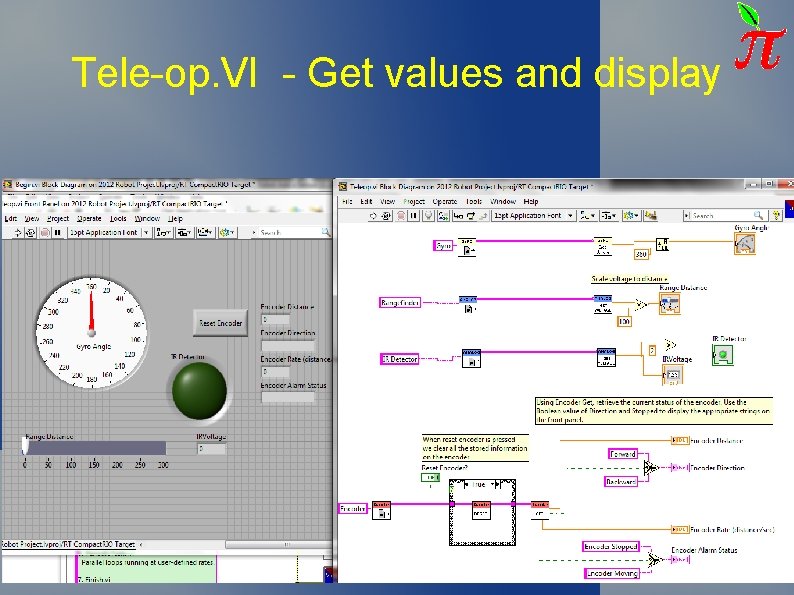Click Run arrow in Tele-op block diagram toolbar
The width and height of the screenshot is (794, 595).
(x=373, y=216)
